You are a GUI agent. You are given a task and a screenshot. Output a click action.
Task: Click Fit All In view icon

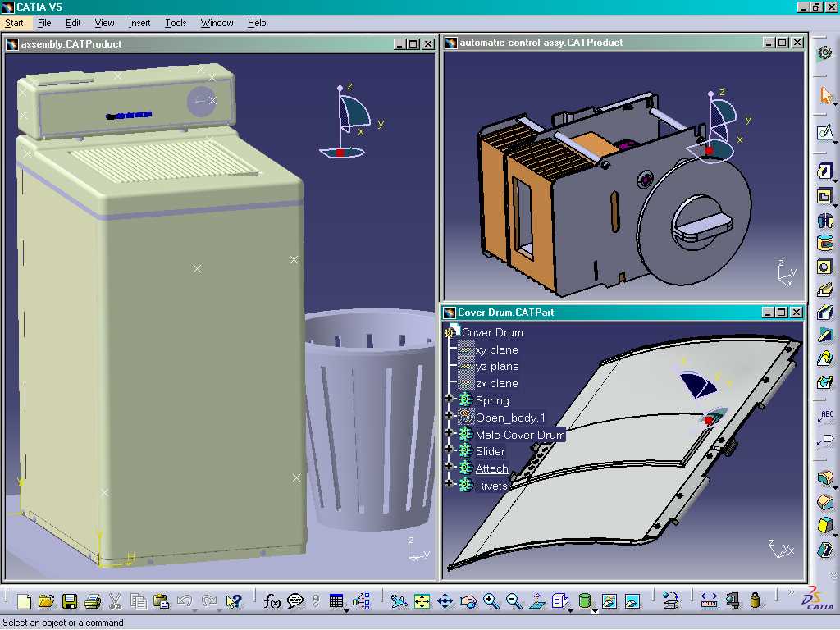[422, 601]
